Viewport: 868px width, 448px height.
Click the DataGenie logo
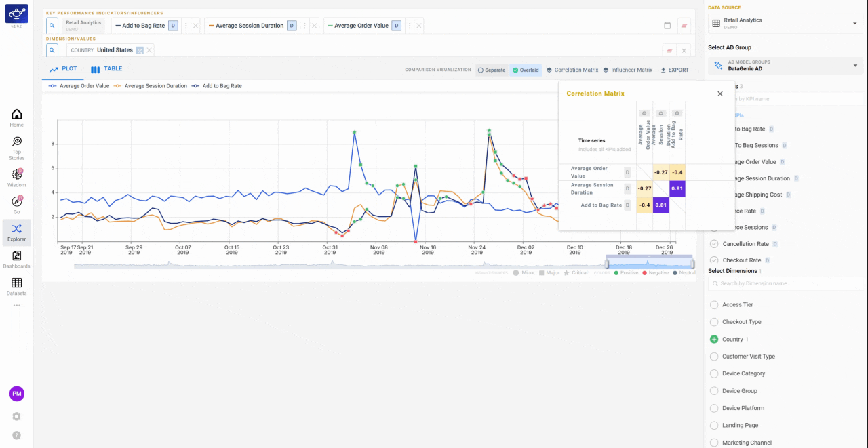coord(16,14)
